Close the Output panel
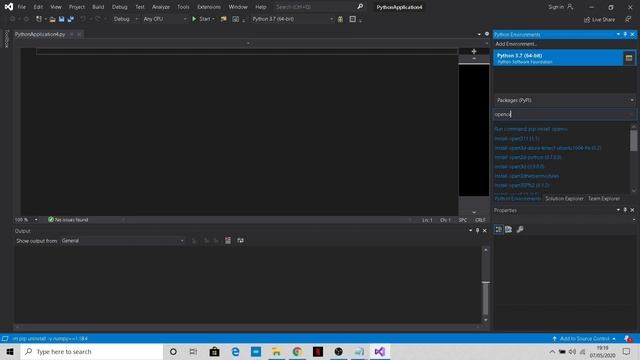The image size is (640, 360). point(485,231)
